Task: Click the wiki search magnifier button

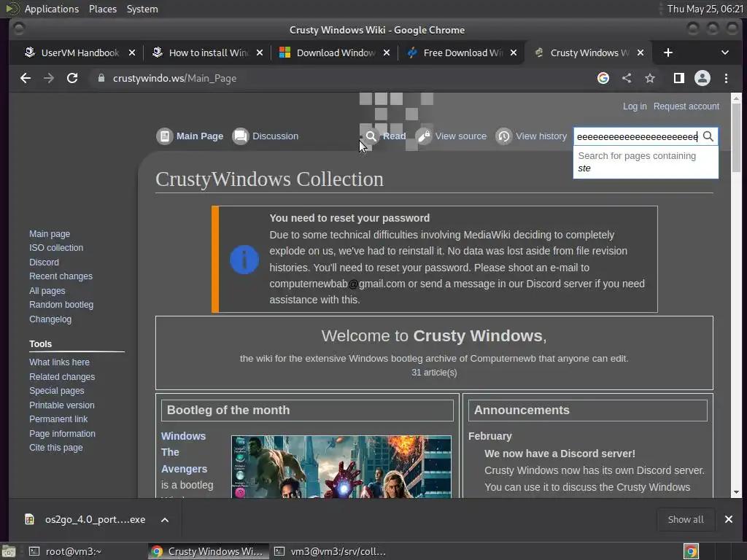Action: coord(708,136)
